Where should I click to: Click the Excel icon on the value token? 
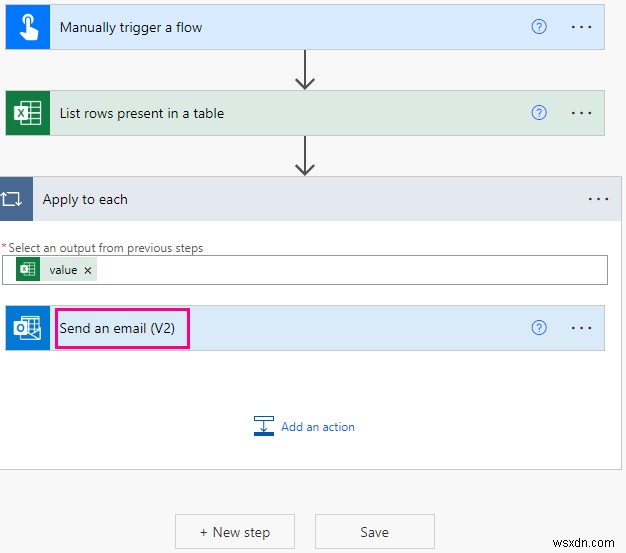(28, 270)
